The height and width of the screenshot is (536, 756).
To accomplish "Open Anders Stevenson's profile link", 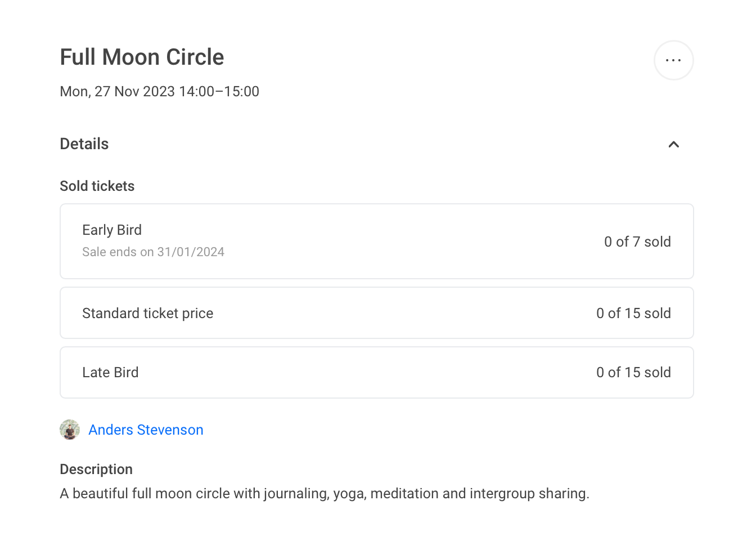I will tap(146, 430).
